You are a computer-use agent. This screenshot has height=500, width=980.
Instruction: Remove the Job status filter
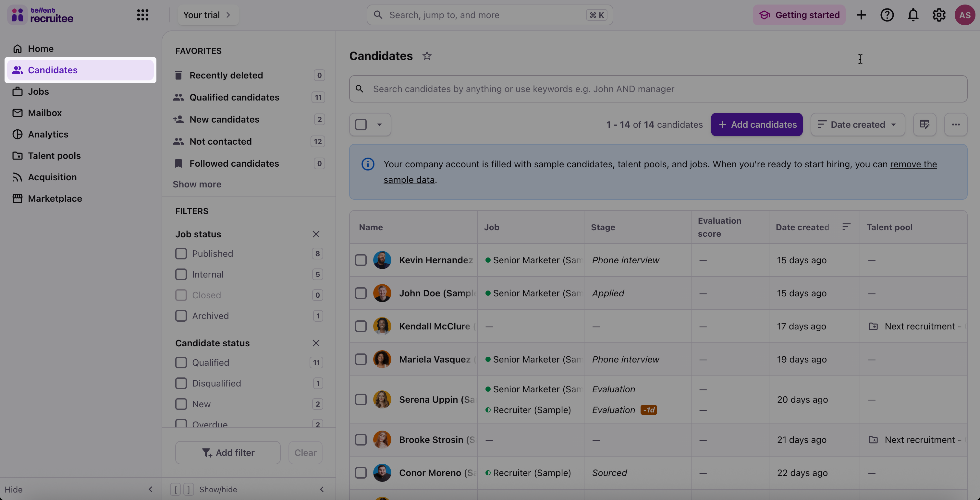coord(316,234)
